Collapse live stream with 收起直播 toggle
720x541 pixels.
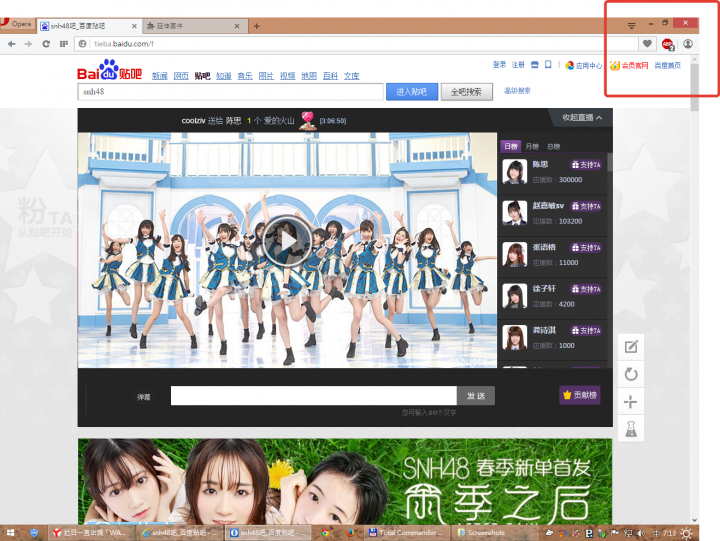click(x=582, y=118)
